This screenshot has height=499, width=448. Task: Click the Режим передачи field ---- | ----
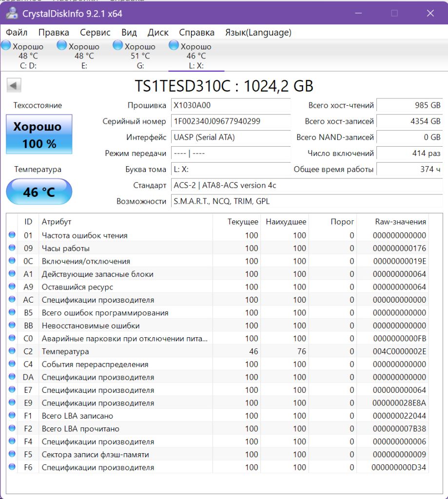click(x=231, y=153)
